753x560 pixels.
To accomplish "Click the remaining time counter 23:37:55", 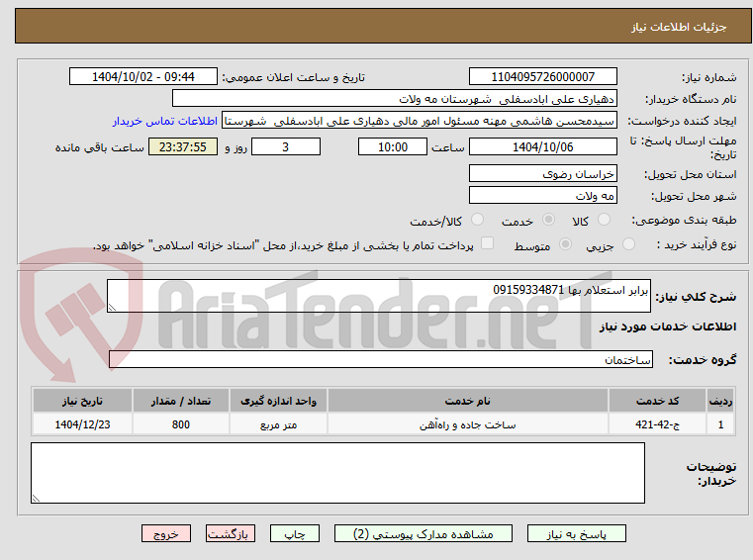I will tap(183, 147).
